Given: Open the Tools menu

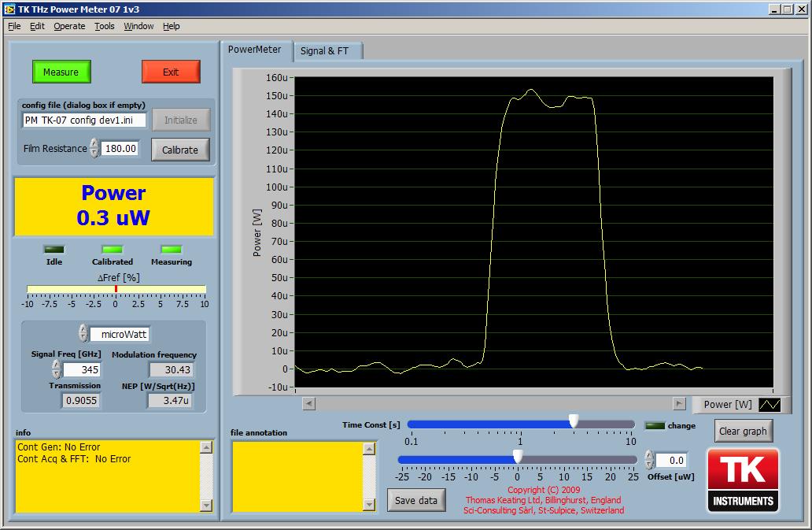Looking at the screenshot, I should click(x=105, y=26).
